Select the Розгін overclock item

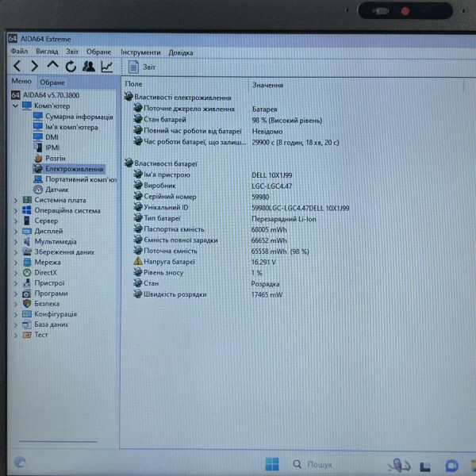click(x=49, y=158)
